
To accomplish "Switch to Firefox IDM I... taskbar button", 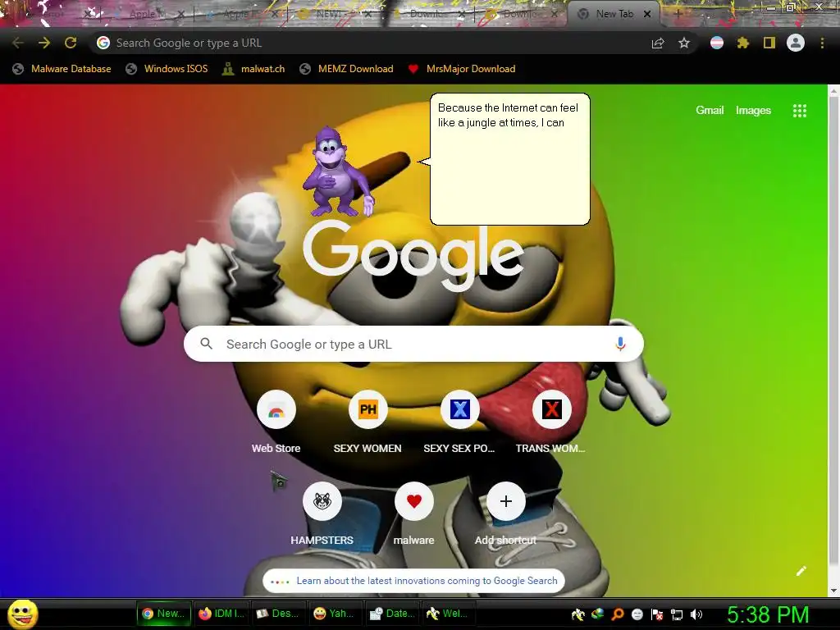I will pos(221,614).
